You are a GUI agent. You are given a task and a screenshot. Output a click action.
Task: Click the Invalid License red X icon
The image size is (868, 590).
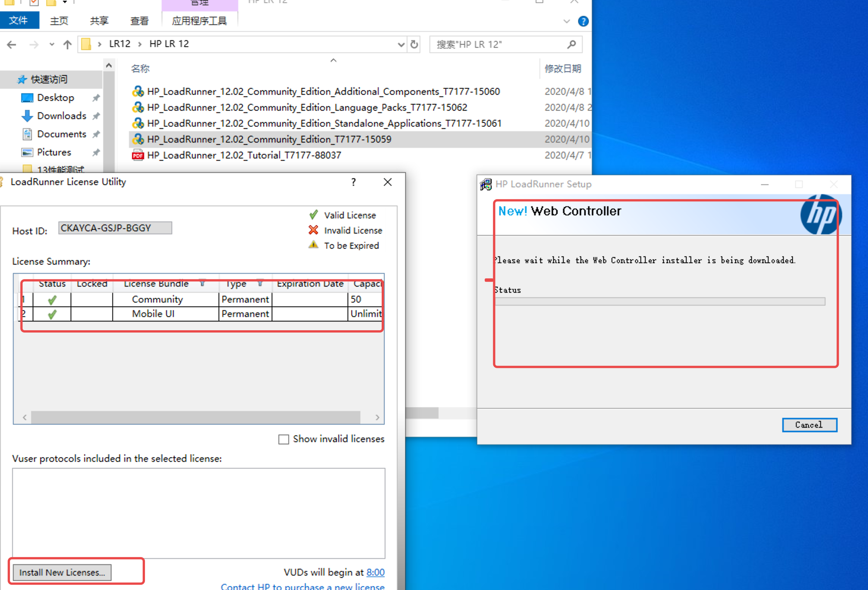click(313, 230)
